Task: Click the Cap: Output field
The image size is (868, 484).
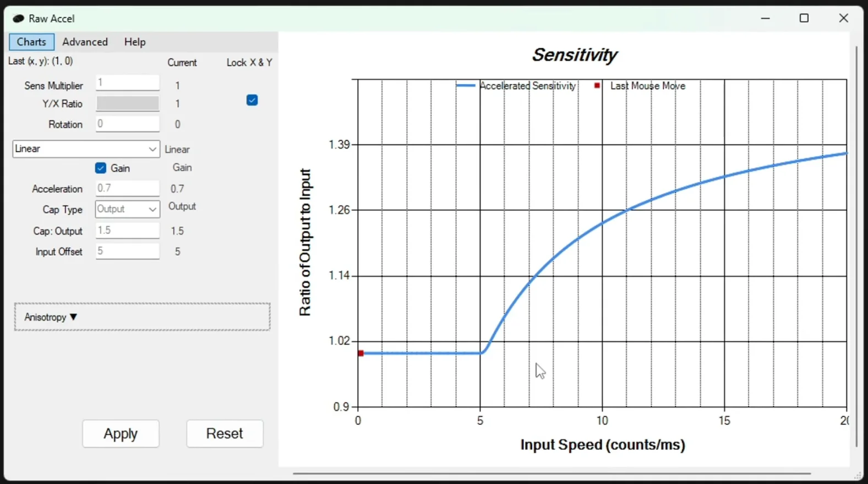Action: click(127, 230)
